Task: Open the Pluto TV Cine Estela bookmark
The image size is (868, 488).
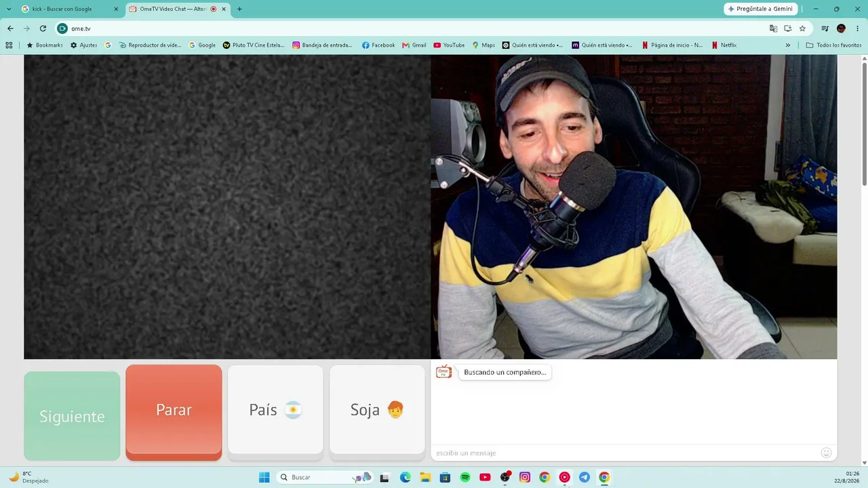Action: (254, 45)
